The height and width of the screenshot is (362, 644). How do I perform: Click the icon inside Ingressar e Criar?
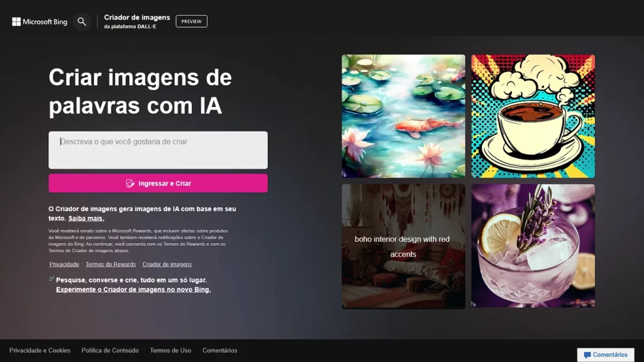click(x=130, y=183)
